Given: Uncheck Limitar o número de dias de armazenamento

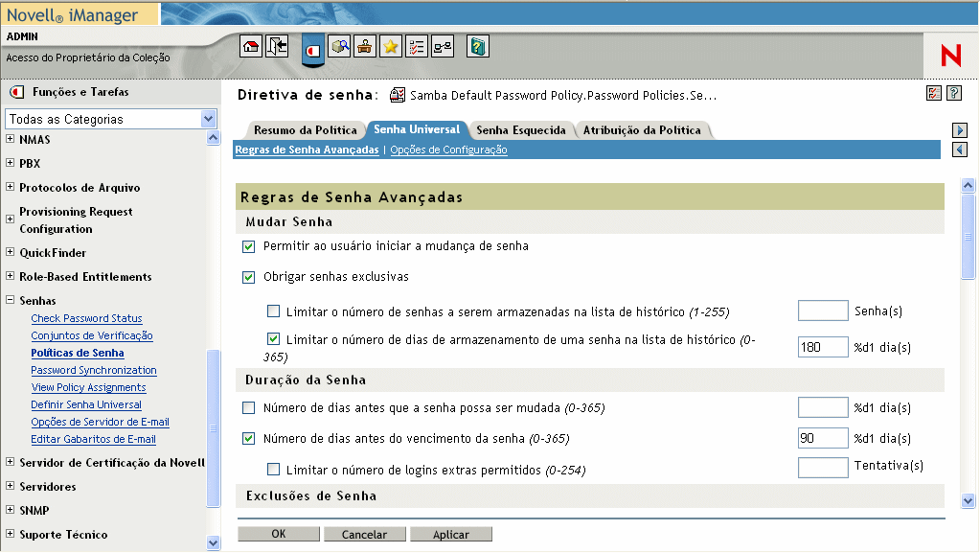Looking at the screenshot, I should tap(273, 339).
